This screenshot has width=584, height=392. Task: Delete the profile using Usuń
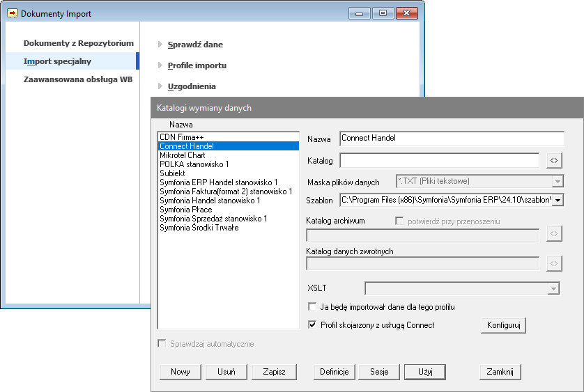coord(226,372)
